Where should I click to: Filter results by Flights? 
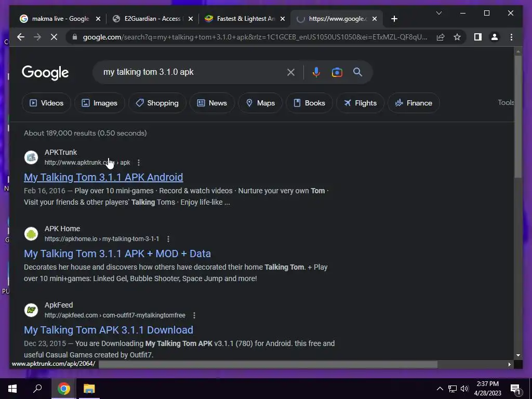(x=361, y=103)
